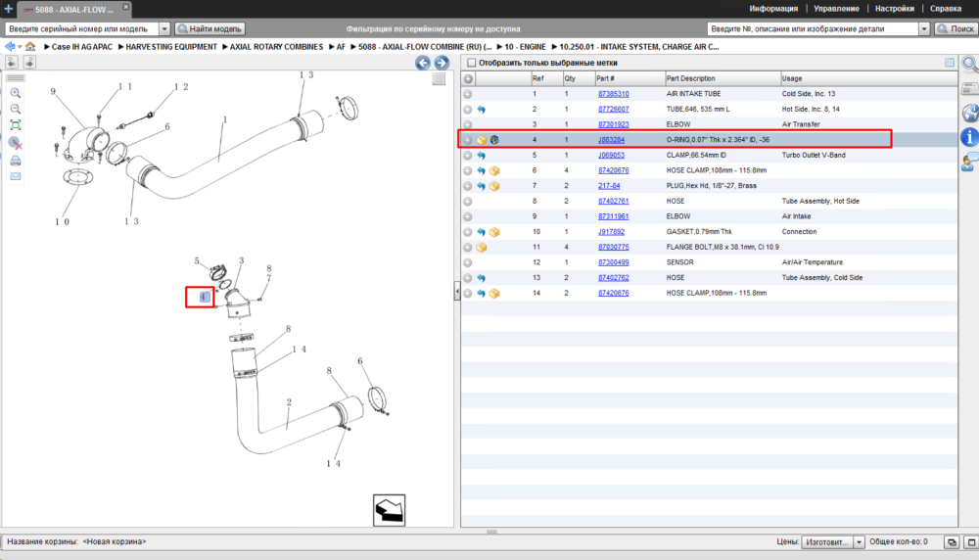Viewport: 979px width, 560px height.
Task: Click the globe icon in row 4
Action: tap(494, 140)
